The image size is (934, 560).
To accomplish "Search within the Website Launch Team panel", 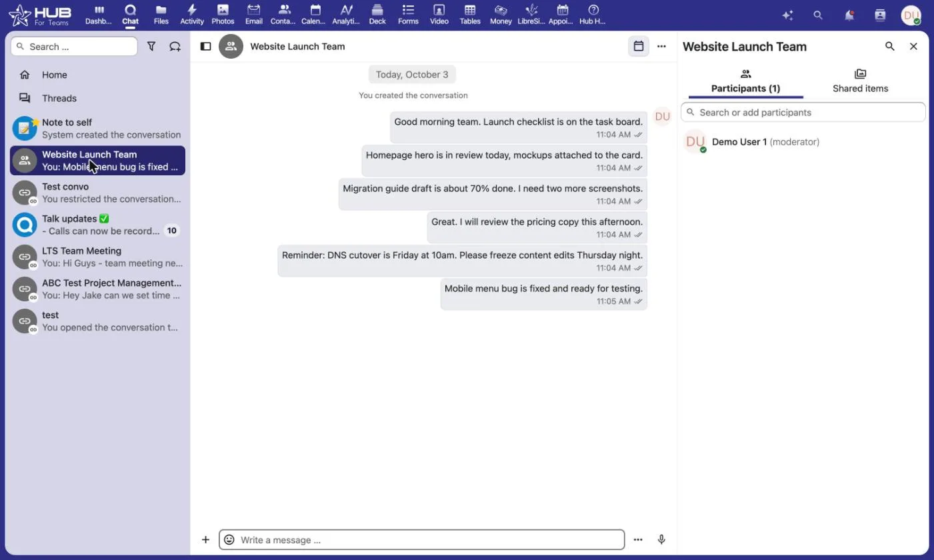I will pos(889,47).
